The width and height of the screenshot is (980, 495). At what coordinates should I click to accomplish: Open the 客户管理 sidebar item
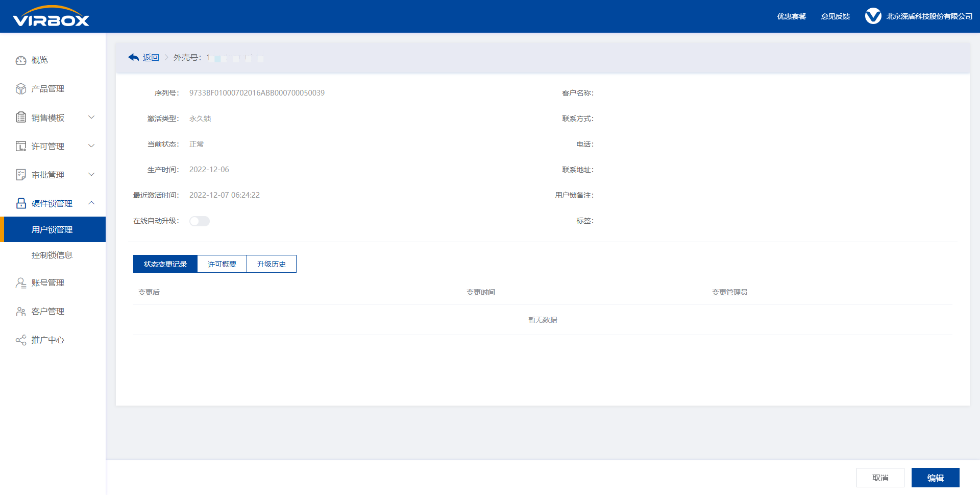(x=53, y=312)
